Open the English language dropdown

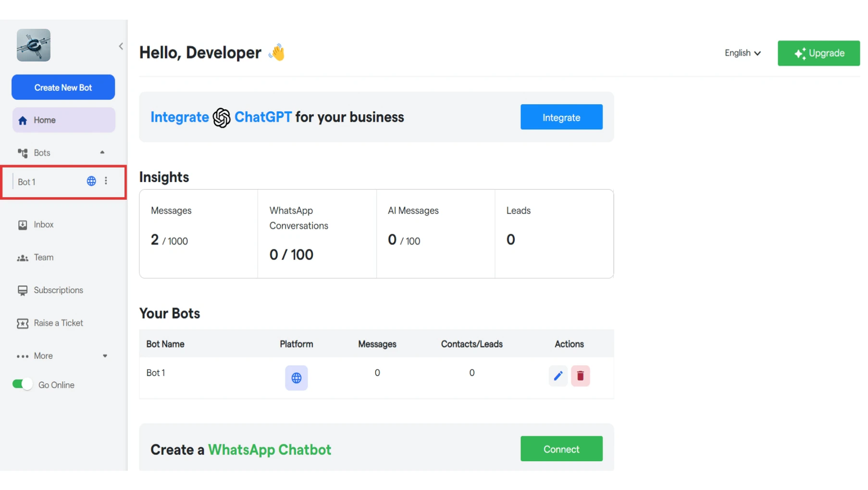click(743, 53)
